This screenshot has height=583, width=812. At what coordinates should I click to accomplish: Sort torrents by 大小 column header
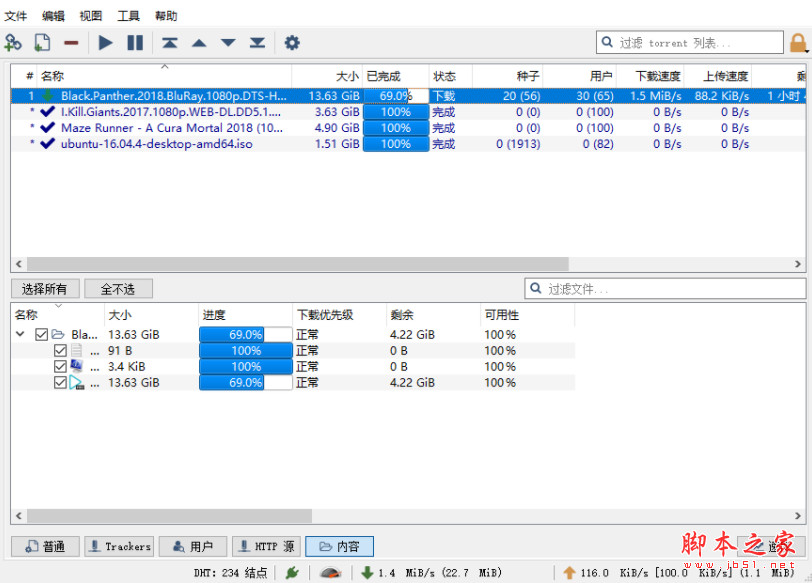point(327,76)
